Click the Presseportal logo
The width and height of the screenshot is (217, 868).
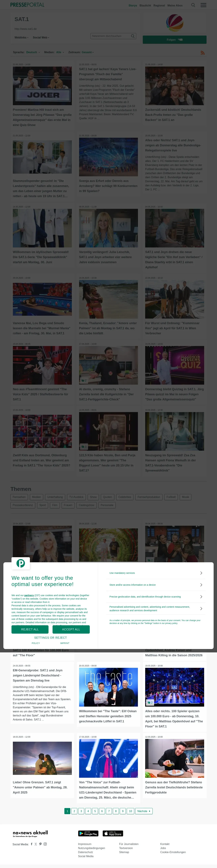(27, 5)
